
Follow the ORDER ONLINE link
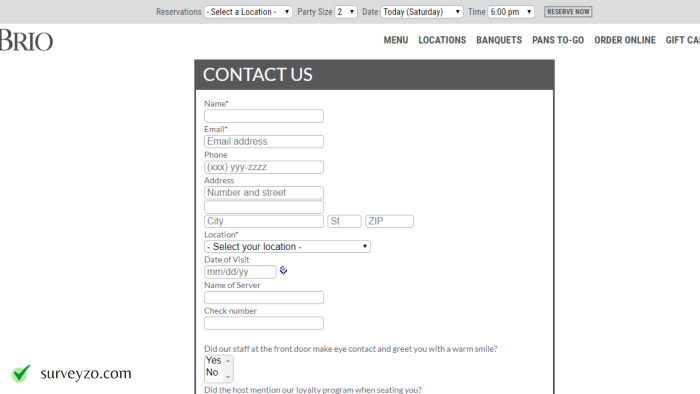click(x=625, y=40)
